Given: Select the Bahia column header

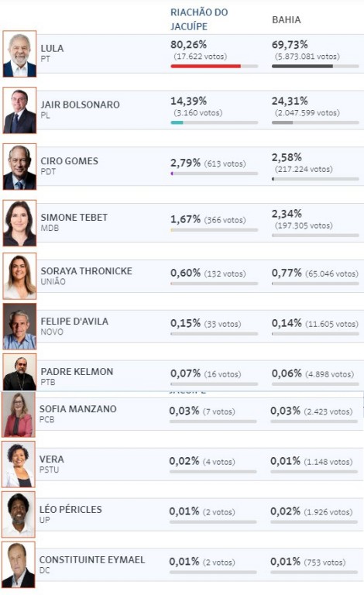Looking at the screenshot, I should pyautogui.click(x=287, y=19).
